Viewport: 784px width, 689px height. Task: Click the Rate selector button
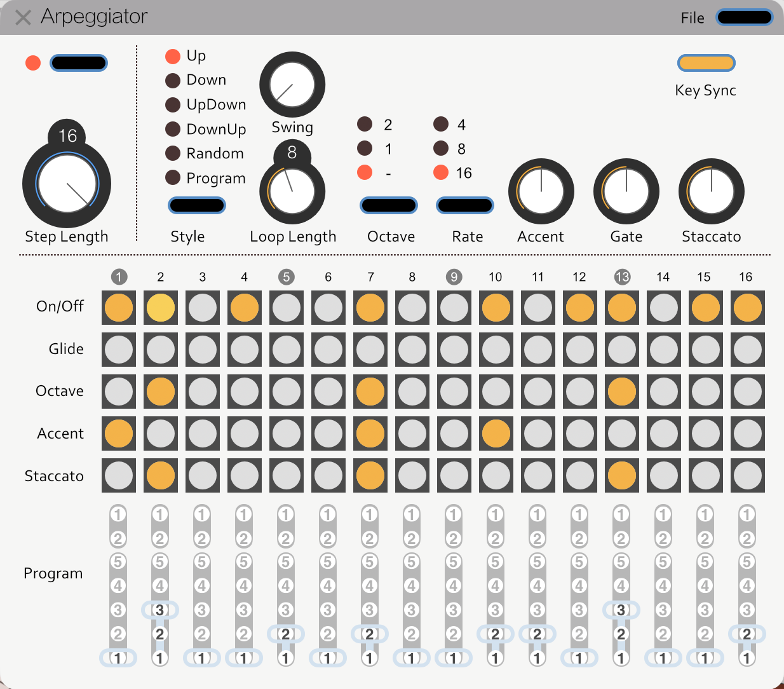(465, 205)
